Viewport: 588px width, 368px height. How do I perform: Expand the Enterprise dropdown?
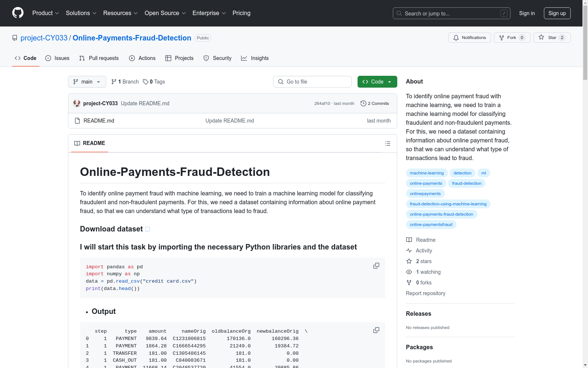pos(209,13)
